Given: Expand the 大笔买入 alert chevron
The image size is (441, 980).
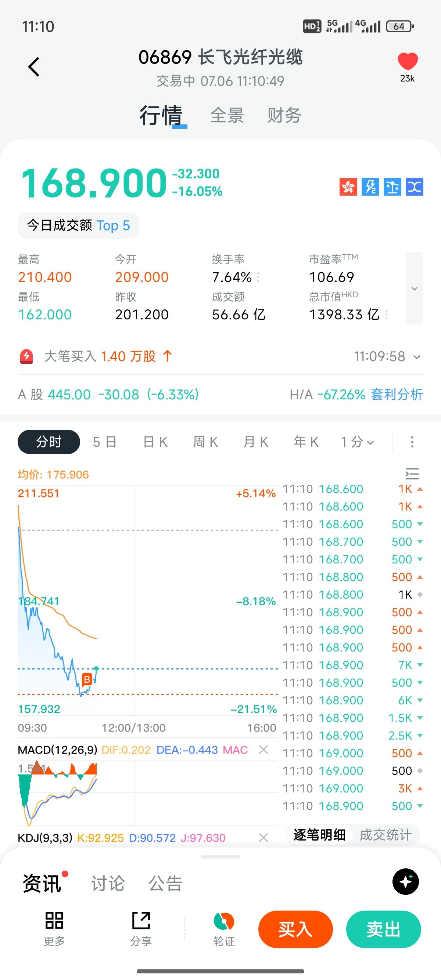Looking at the screenshot, I should click(x=417, y=357).
